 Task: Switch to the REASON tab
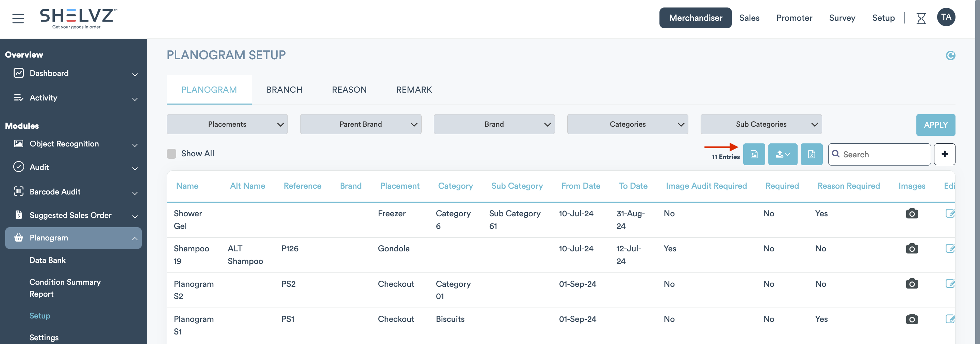(349, 90)
